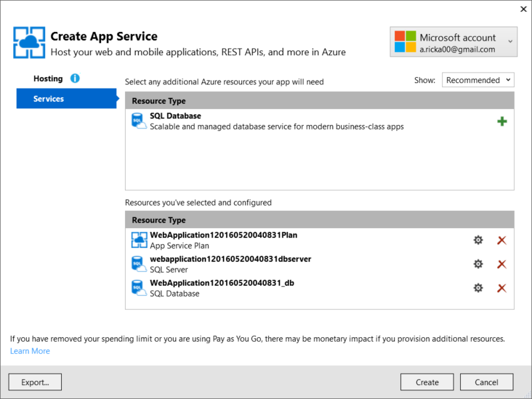Delete webapplication120160520040831dbserver using red X
The width and height of the screenshot is (532, 399).
coord(502,264)
